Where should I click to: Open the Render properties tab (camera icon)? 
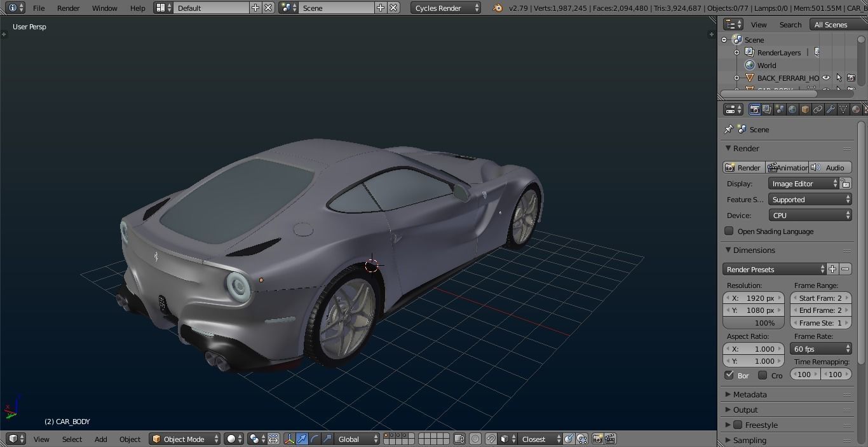point(754,109)
